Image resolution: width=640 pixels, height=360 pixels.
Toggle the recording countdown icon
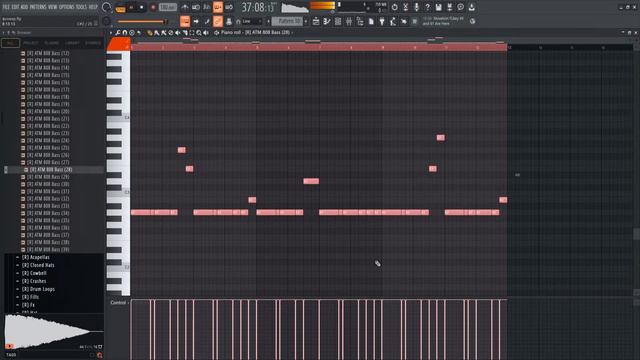[x=207, y=7]
